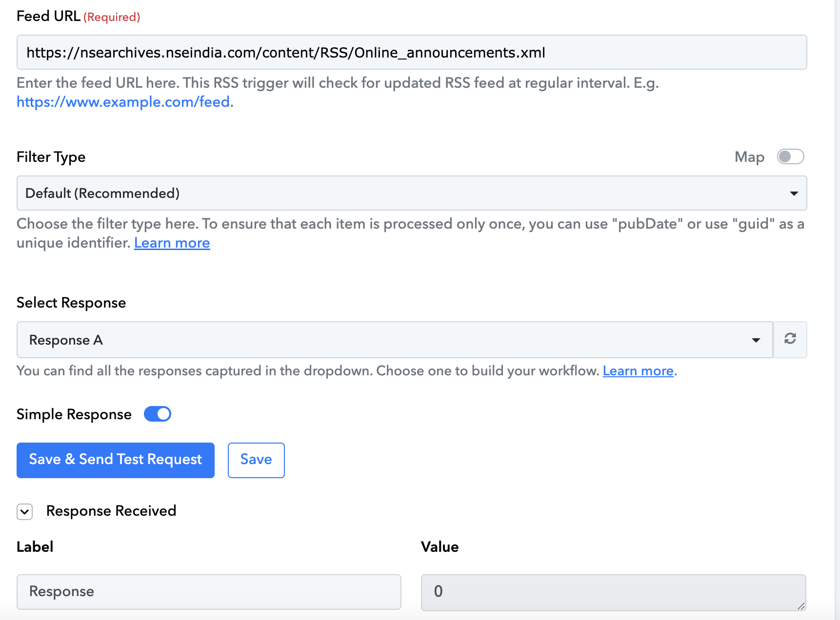Open the example.com feed link
Viewport: 840px width, 620px height.
[123, 102]
